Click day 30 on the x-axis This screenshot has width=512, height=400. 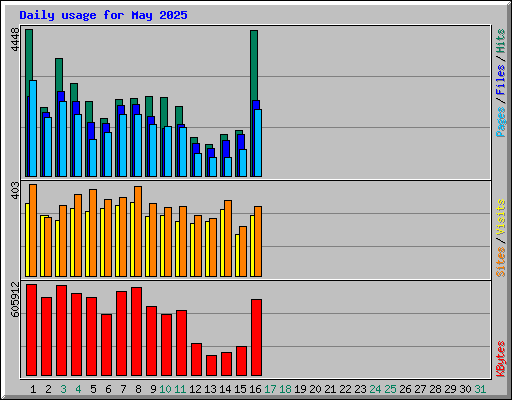[x=465, y=389]
